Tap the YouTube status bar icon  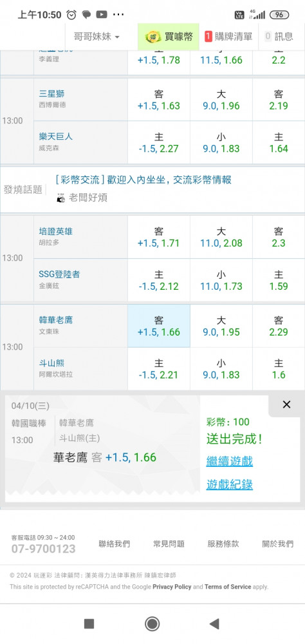click(x=102, y=15)
